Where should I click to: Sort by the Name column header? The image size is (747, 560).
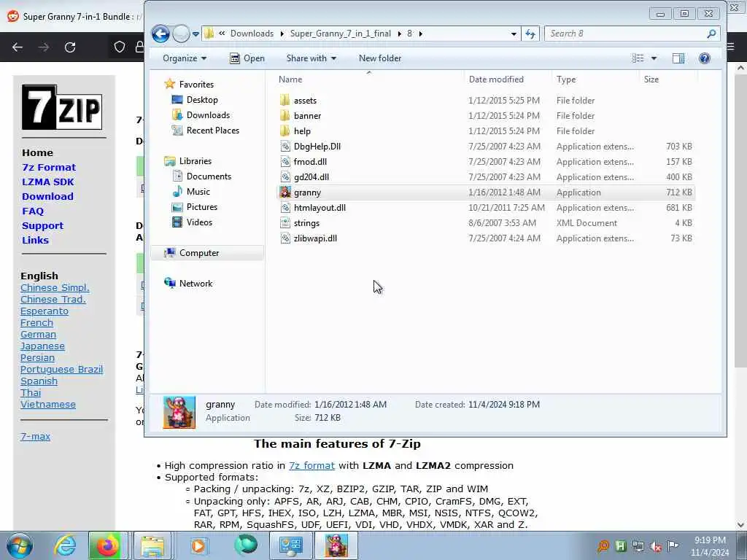coord(290,79)
